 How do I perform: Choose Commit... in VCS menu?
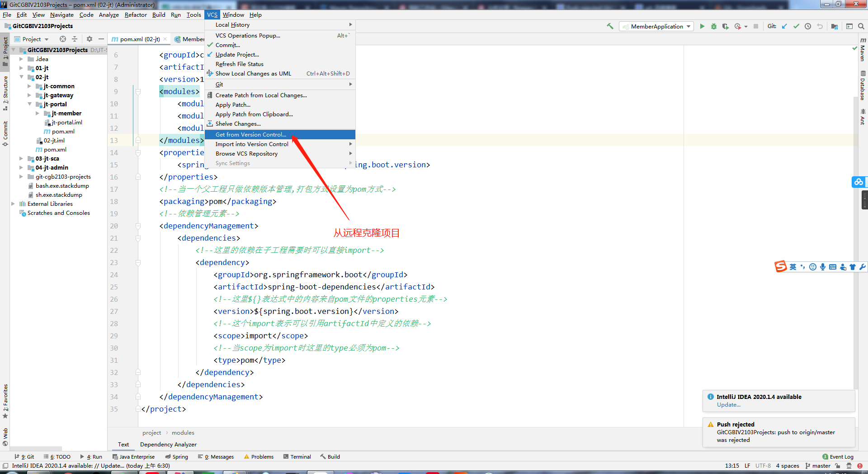tap(280, 45)
